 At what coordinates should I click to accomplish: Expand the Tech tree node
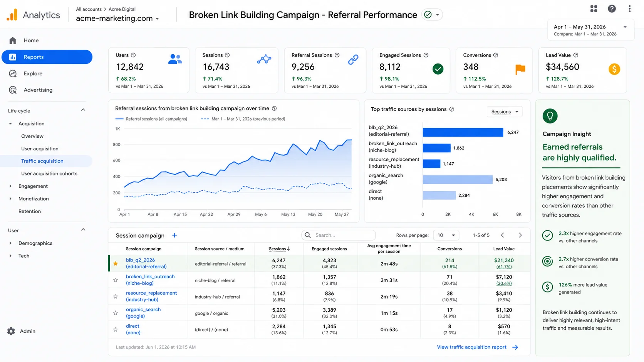click(10, 256)
